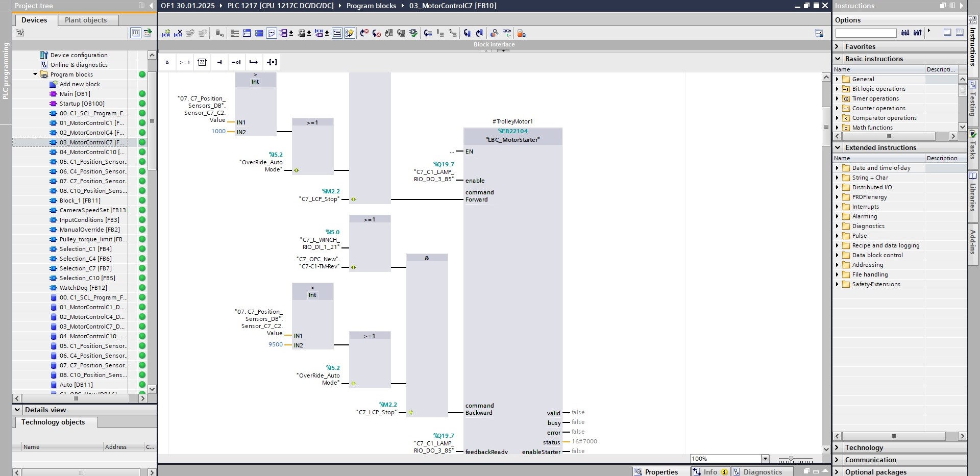
Task: Switch to the Plant objects tab
Action: pyautogui.click(x=87, y=20)
